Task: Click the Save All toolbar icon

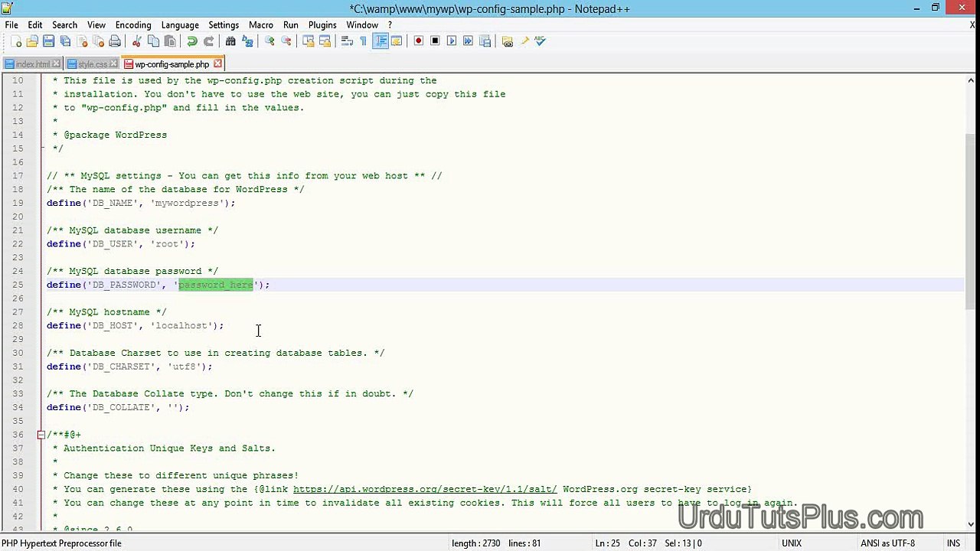Action: [65, 41]
